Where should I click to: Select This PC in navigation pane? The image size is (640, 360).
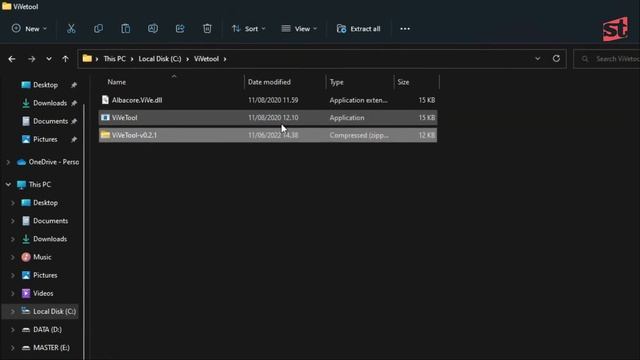coord(40,184)
